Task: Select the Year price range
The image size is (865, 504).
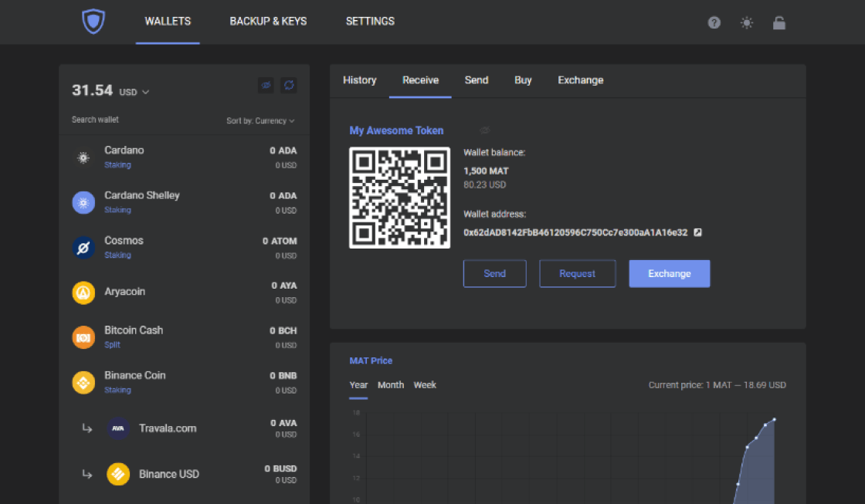Action: click(x=358, y=385)
